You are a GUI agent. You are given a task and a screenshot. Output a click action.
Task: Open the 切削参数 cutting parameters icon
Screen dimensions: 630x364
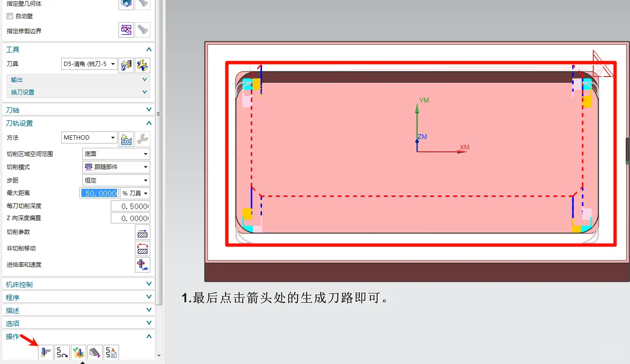[143, 232]
